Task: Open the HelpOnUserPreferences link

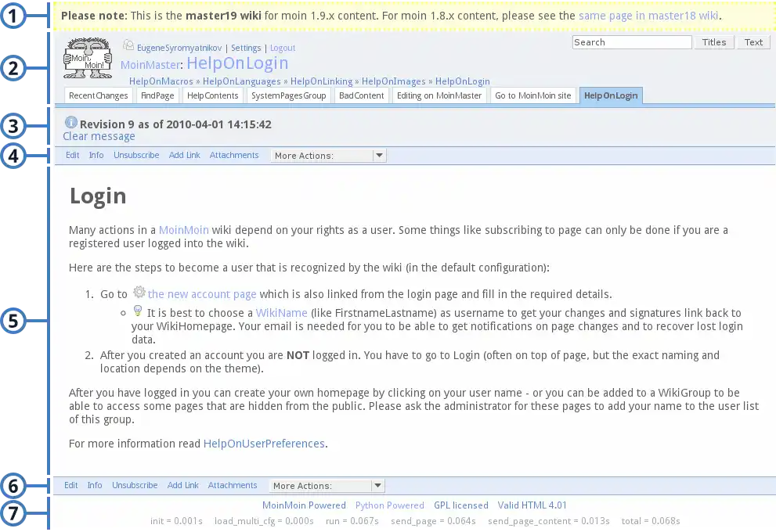Action: (264, 444)
